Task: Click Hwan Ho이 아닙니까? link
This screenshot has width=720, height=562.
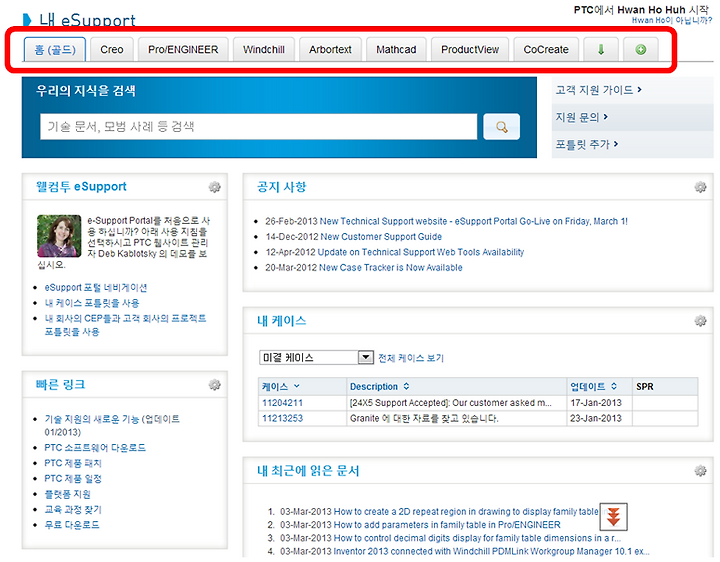Action: (x=672, y=20)
